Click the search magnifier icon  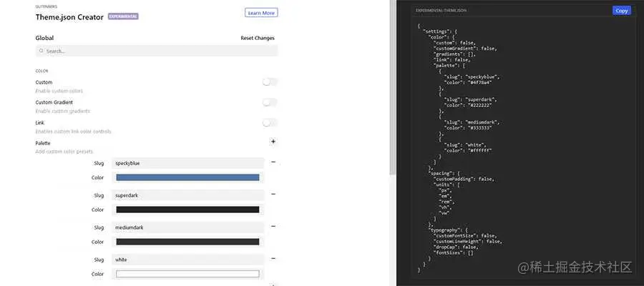41,51
